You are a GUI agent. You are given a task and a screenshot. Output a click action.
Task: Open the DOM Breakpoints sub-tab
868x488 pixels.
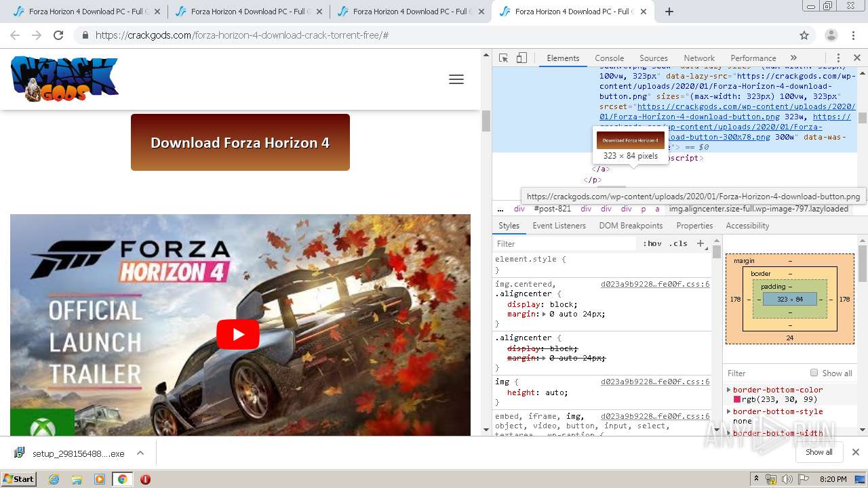pos(631,226)
